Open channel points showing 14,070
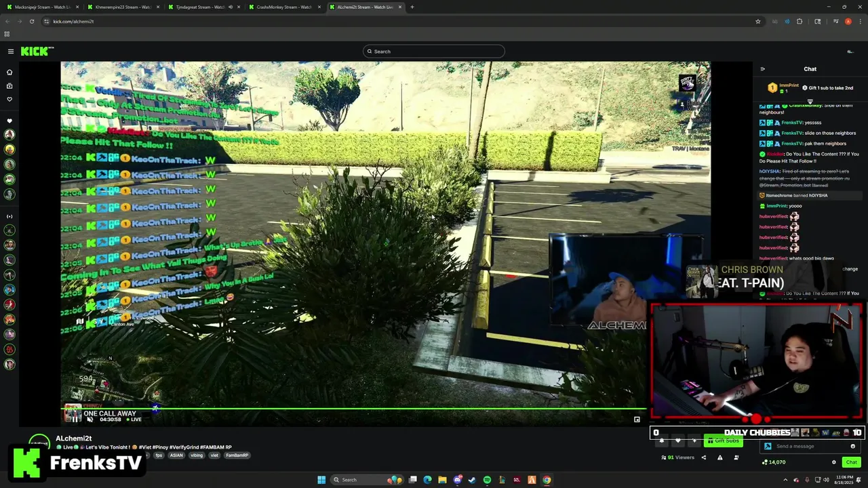 tap(774, 462)
